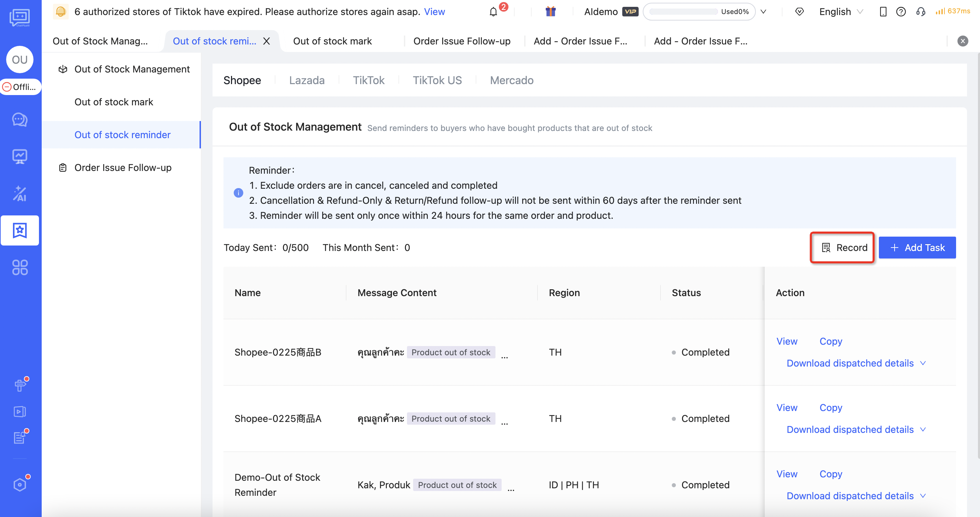Click the Used0% usage progress bar
The height and width of the screenshot is (517, 980).
point(699,12)
